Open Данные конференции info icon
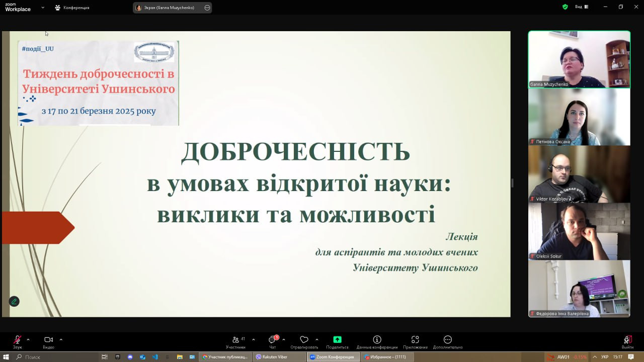Screen dimensions: 644x362 pyautogui.click(x=377, y=340)
